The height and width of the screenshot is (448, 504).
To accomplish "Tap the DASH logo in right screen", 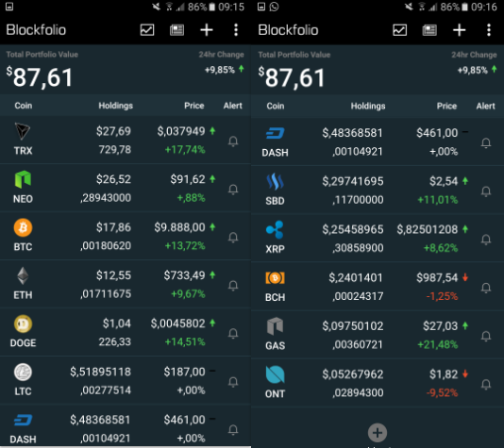I will coord(276,133).
